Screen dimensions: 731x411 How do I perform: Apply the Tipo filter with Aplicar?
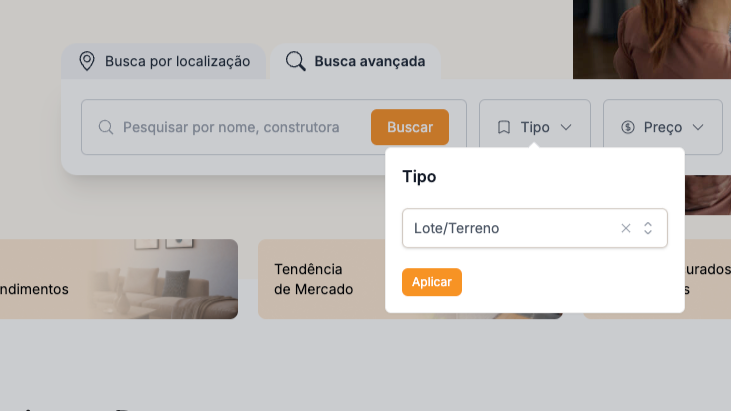point(432,282)
